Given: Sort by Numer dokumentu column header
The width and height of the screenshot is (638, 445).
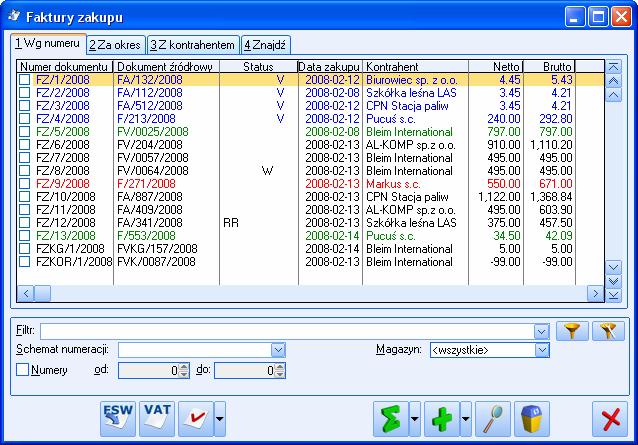Looking at the screenshot, I should coord(65,66).
